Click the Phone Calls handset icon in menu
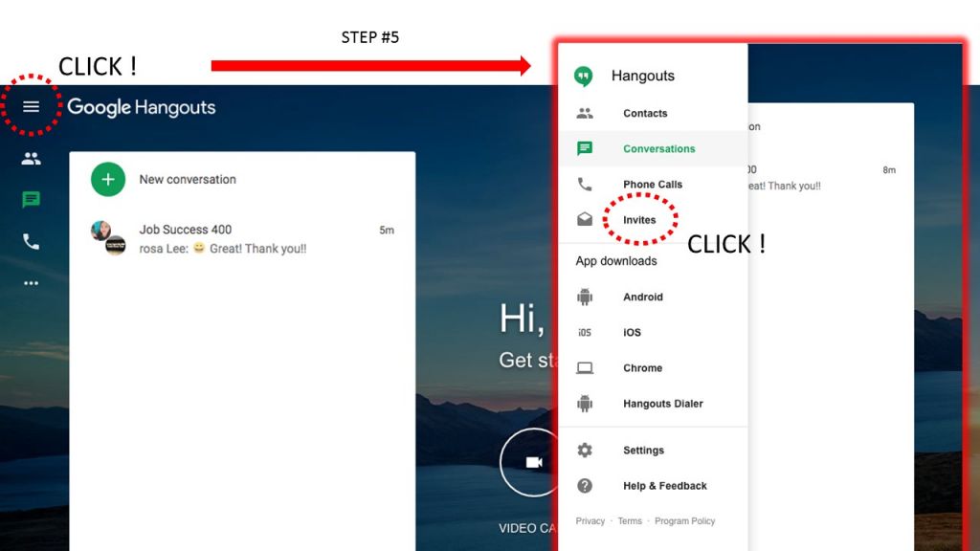This screenshot has height=551, width=980. point(585,185)
